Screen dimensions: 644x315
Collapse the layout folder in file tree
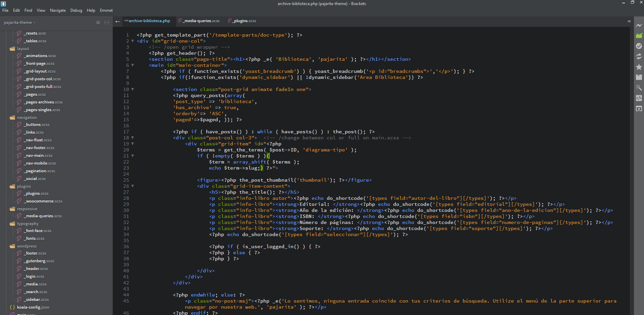coord(22,49)
